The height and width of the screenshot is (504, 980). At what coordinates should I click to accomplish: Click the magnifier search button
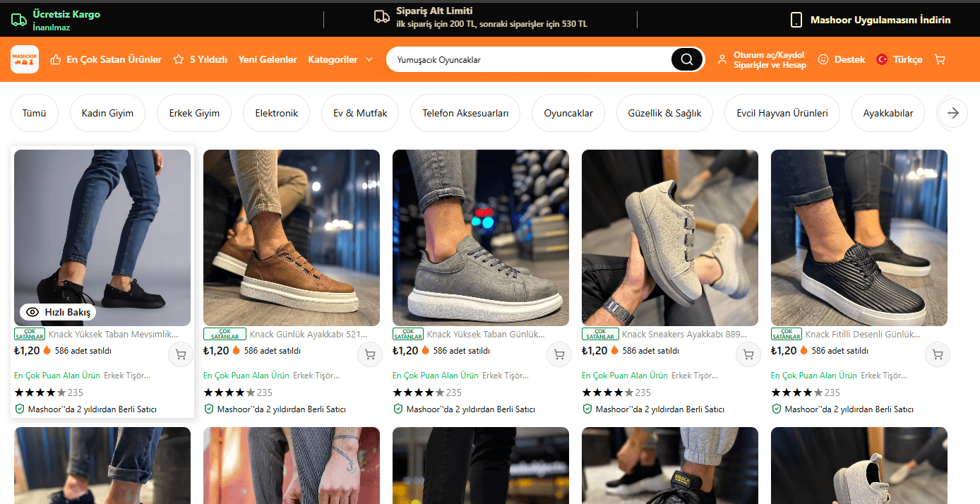click(686, 60)
